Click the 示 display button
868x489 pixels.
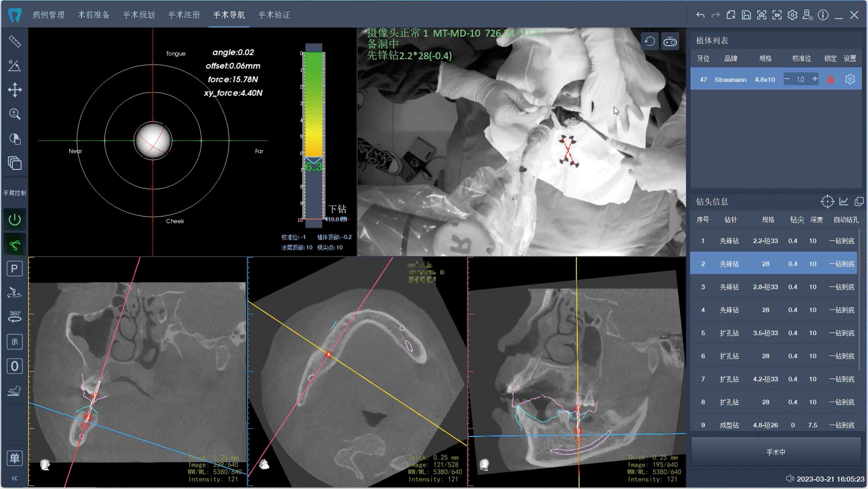point(14,342)
